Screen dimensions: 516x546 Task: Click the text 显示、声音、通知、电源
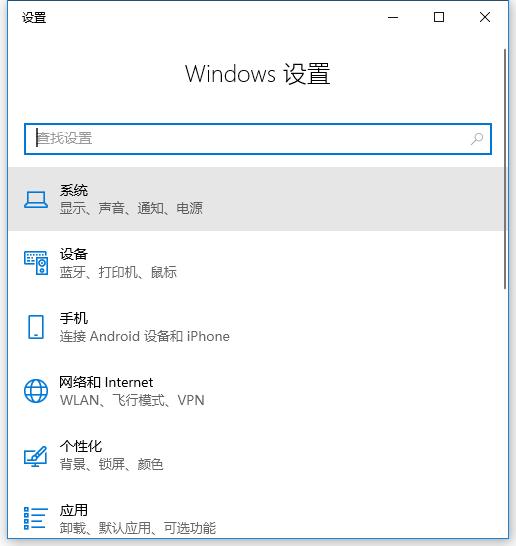pos(131,208)
